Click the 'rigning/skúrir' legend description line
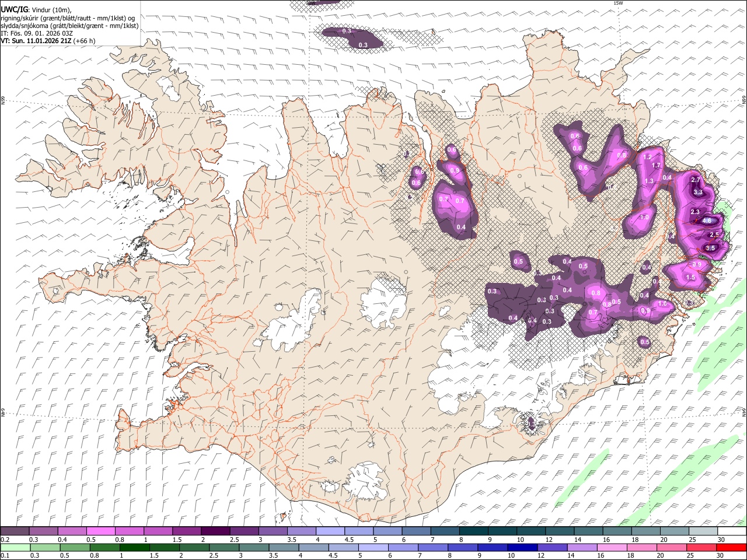Viewport: 747px width, 560px height. pyautogui.click(x=68, y=18)
